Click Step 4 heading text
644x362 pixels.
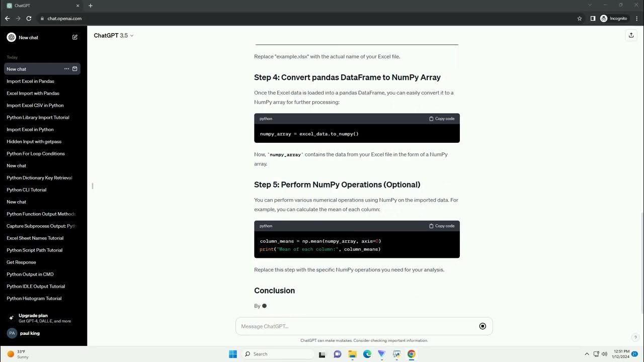tap(347, 77)
